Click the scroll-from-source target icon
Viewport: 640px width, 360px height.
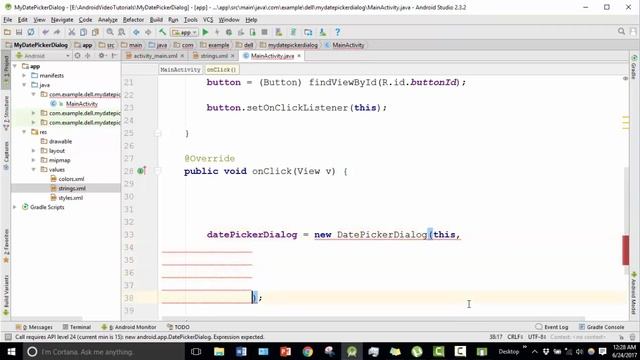tap(77, 56)
